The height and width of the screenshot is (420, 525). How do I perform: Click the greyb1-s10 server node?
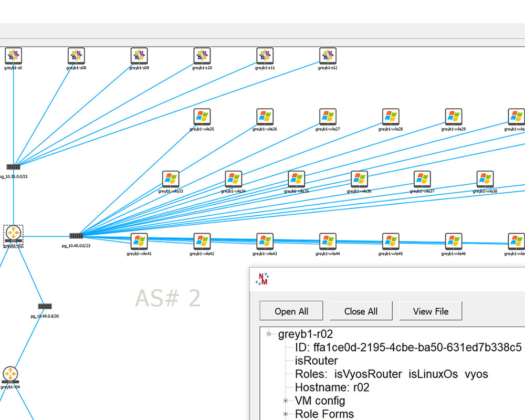pos(202,56)
